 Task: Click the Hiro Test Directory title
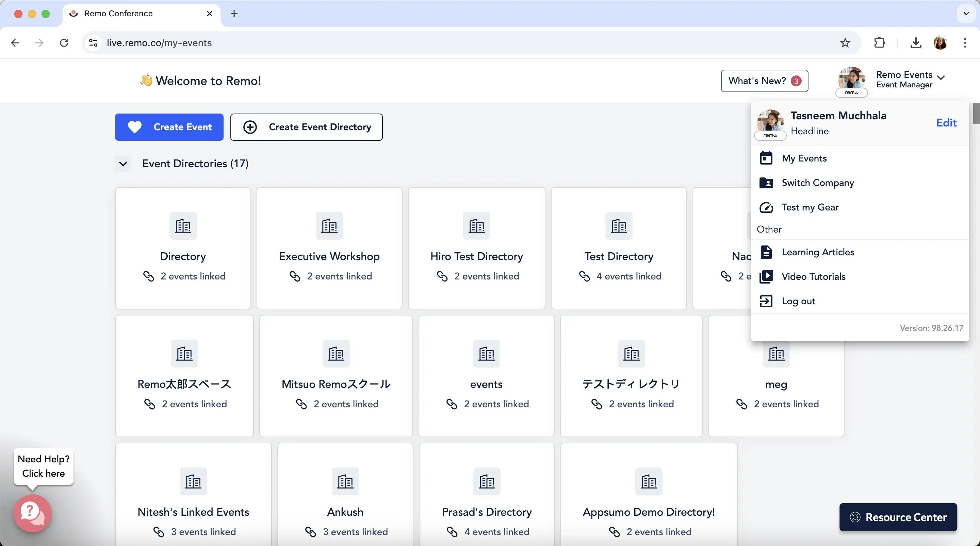pyautogui.click(x=477, y=257)
